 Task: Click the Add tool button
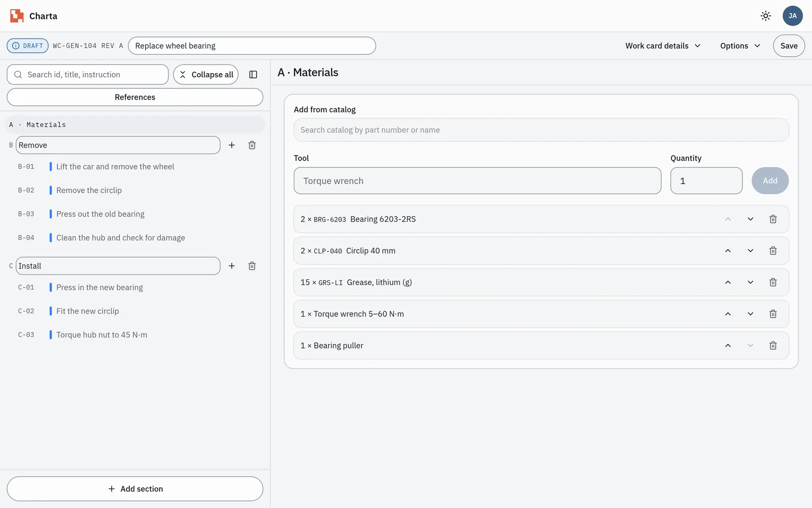(x=770, y=181)
